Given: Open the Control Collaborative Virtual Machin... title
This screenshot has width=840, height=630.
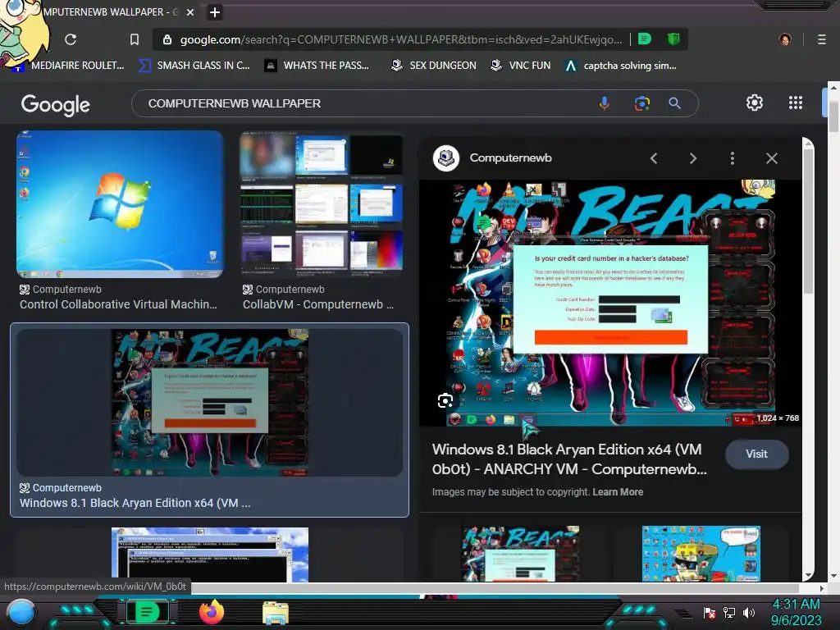Looking at the screenshot, I should coord(118,304).
